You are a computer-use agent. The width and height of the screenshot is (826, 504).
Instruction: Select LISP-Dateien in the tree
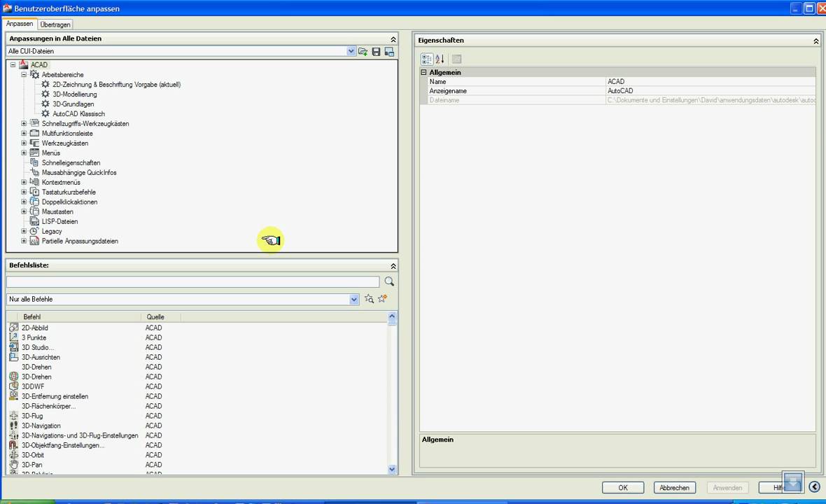[59, 221]
